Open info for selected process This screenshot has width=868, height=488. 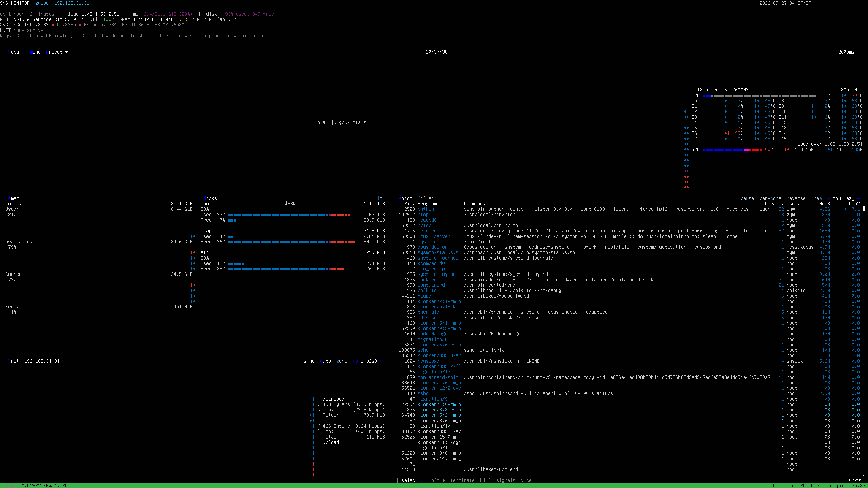coord(434,480)
